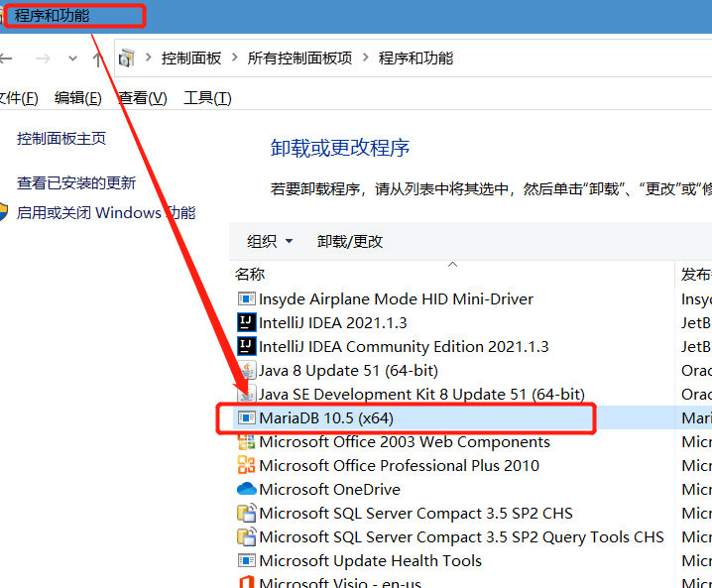Screen dimensions: 712x588
Task: Click 卸载/更改 in the toolbar
Action: 350,242
